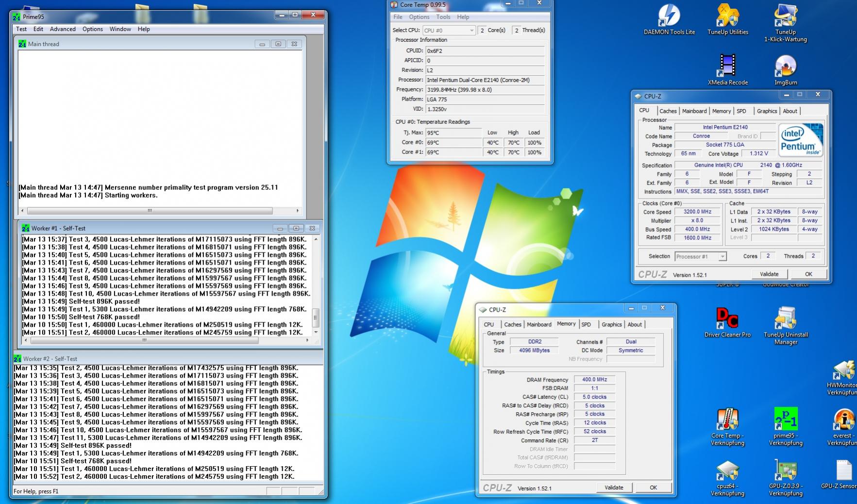
Task: Select the cpuz64 desktop shortcut
Action: pyautogui.click(x=727, y=478)
